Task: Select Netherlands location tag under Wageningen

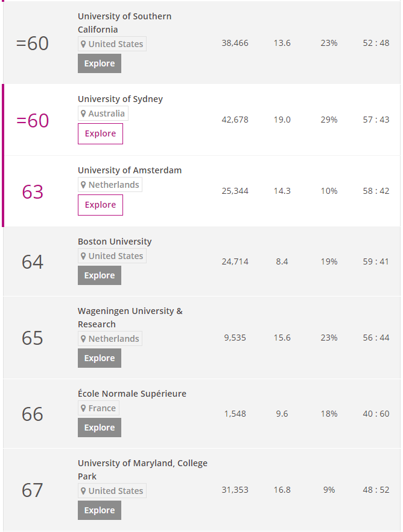Action: (110, 339)
